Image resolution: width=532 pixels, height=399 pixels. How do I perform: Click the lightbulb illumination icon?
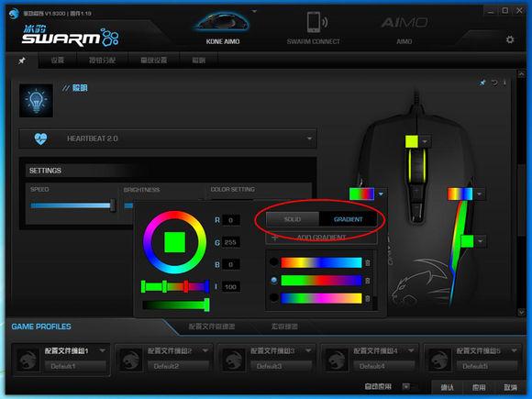coord(36,101)
